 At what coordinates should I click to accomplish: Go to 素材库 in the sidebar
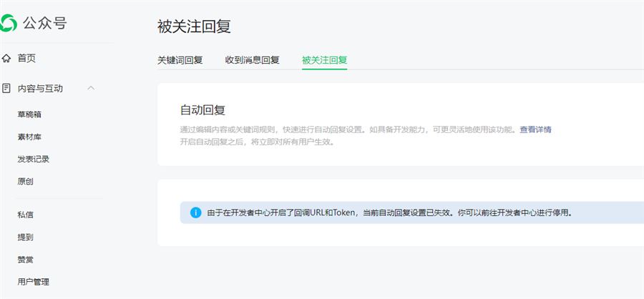(x=30, y=137)
